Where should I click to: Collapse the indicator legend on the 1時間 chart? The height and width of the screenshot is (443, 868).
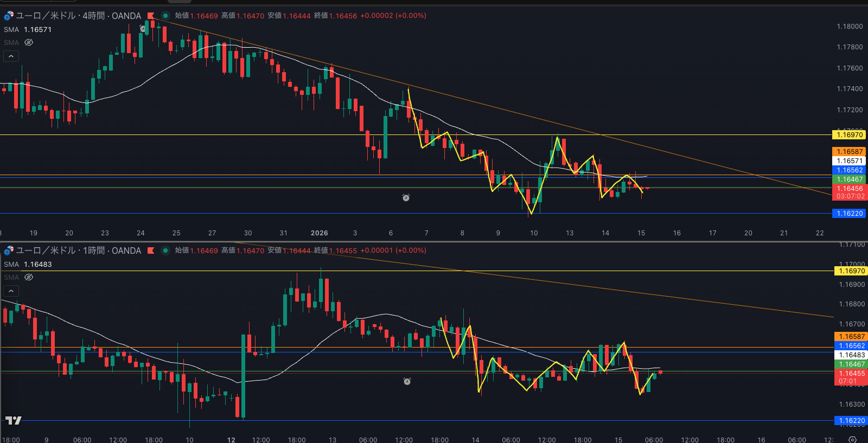[11, 291]
